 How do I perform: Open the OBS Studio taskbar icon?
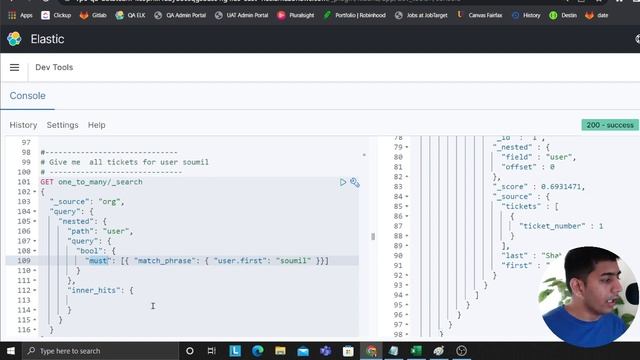462,351
